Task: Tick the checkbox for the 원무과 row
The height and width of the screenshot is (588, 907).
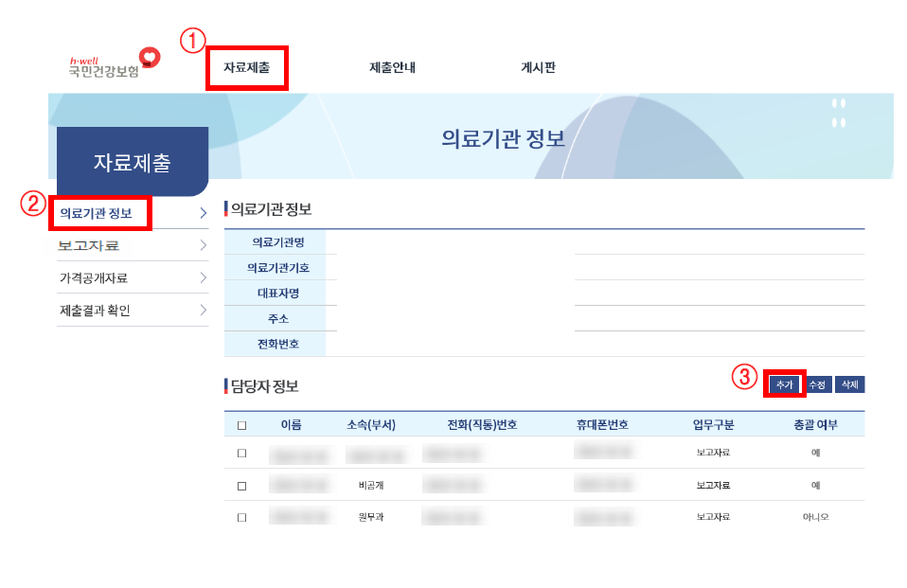Action: pyautogui.click(x=241, y=517)
